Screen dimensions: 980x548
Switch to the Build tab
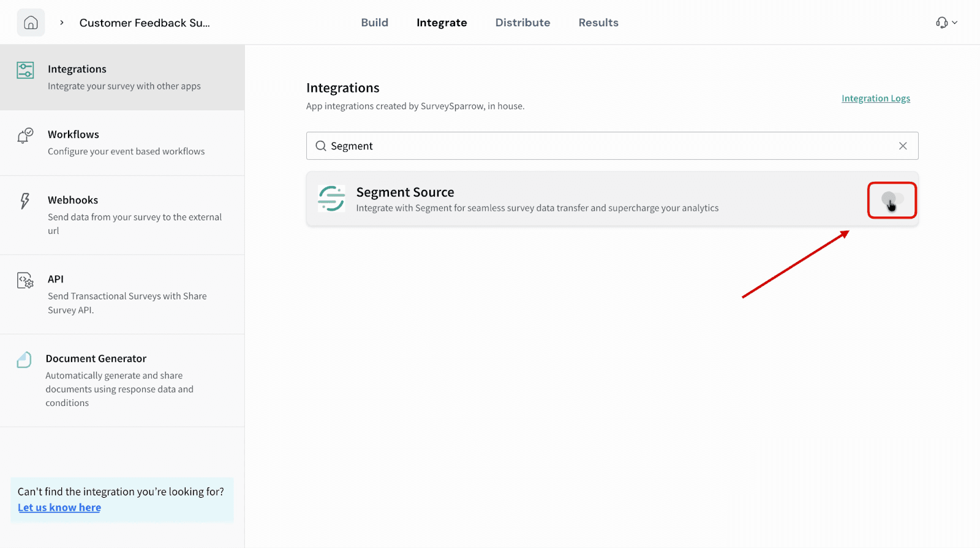pyautogui.click(x=375, y=23)
